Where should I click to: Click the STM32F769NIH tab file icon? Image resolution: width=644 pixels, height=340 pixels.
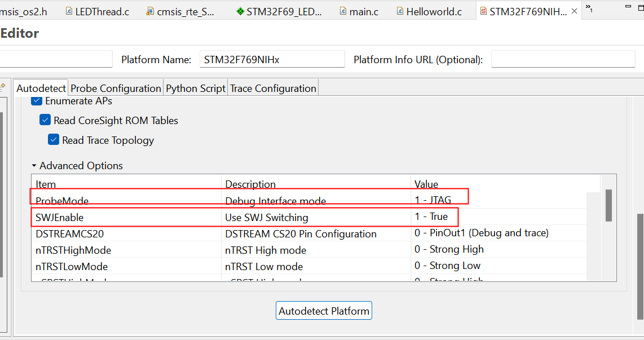[483, 11]
